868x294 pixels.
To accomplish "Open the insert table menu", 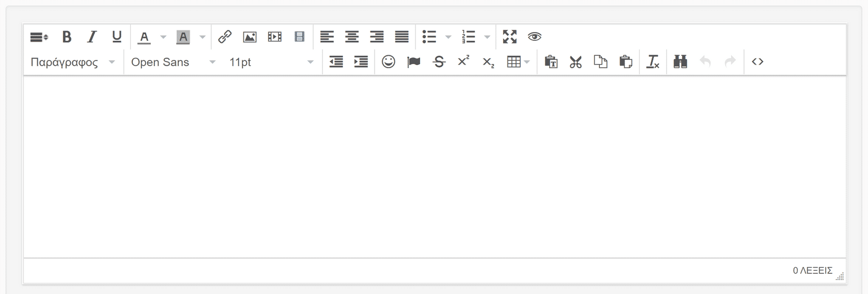I will coord(518,62).
